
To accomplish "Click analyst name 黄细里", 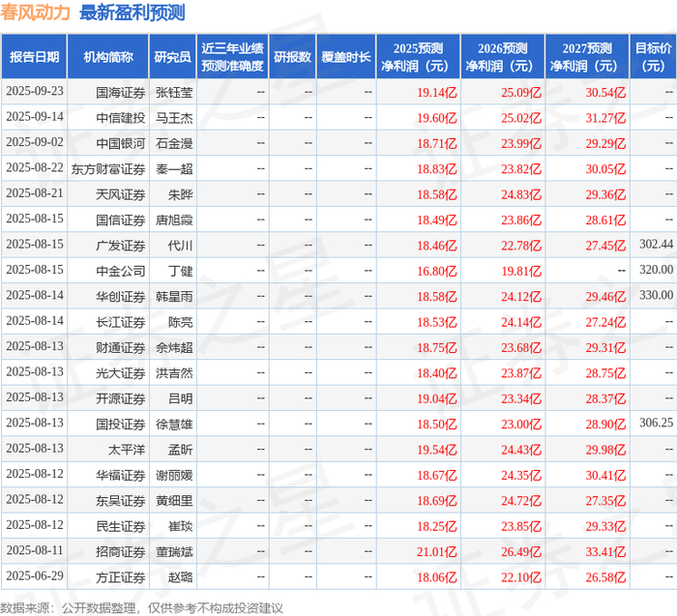I will pos(174,501).
